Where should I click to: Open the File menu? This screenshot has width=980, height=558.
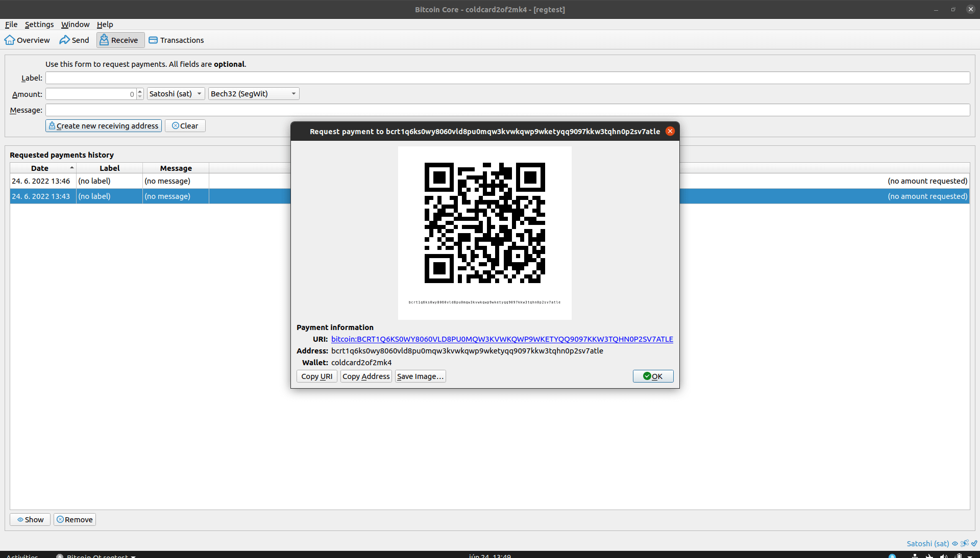click(11, 24)
